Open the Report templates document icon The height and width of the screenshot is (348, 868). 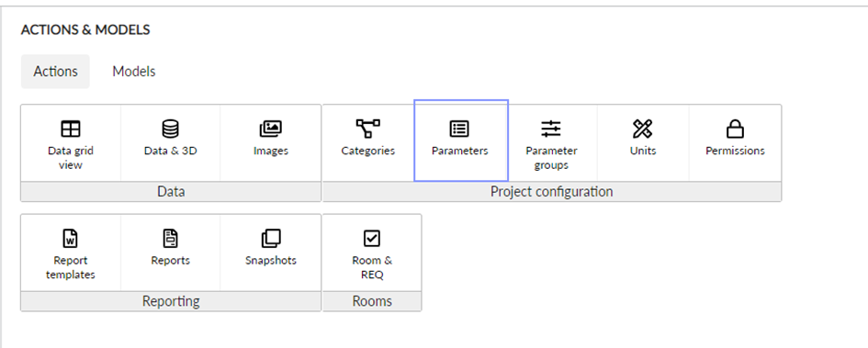[71, 239]
